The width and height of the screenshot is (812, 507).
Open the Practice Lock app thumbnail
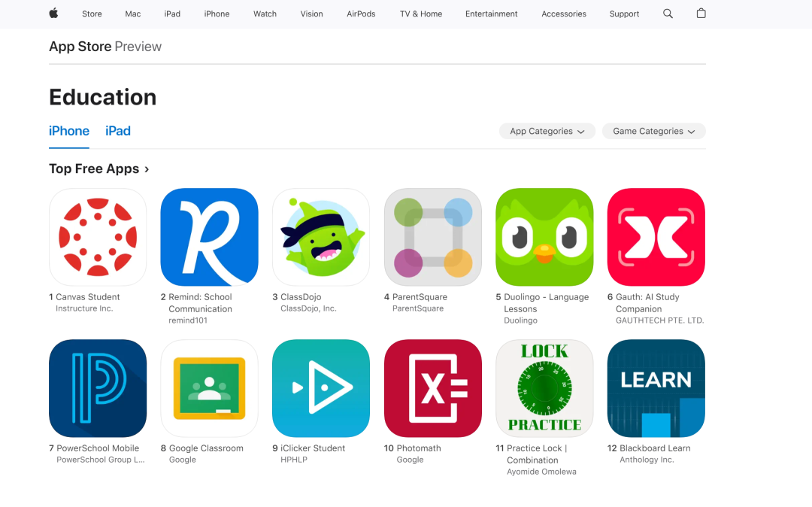tap(544, 388)
